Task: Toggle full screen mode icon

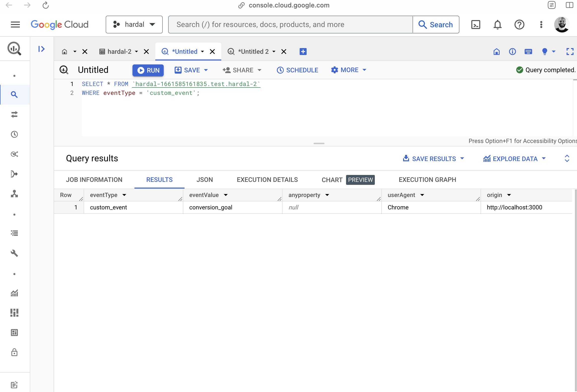Action: coord(570,52)
